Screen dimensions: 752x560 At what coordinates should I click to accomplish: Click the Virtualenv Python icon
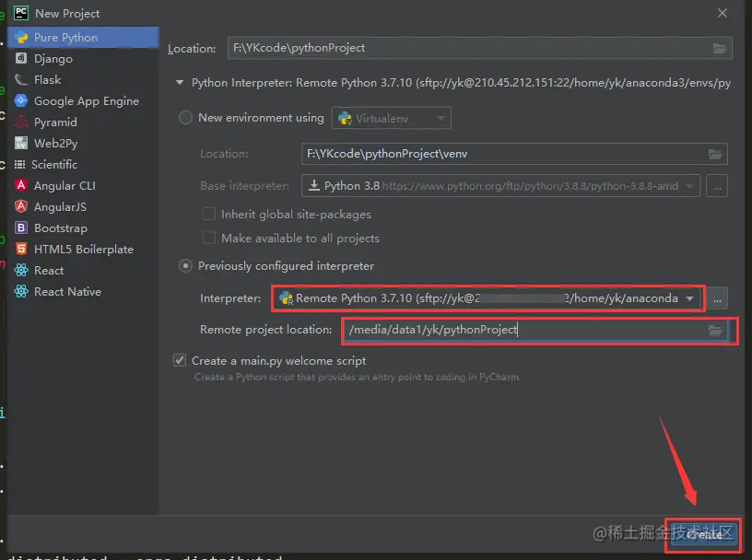click(x=345, y=118)
